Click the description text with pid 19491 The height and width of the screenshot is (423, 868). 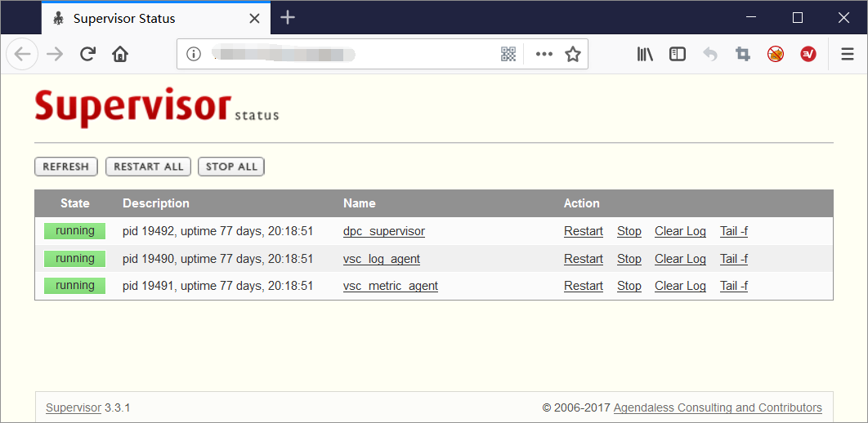pyautogui.click(x=218, y=286)
